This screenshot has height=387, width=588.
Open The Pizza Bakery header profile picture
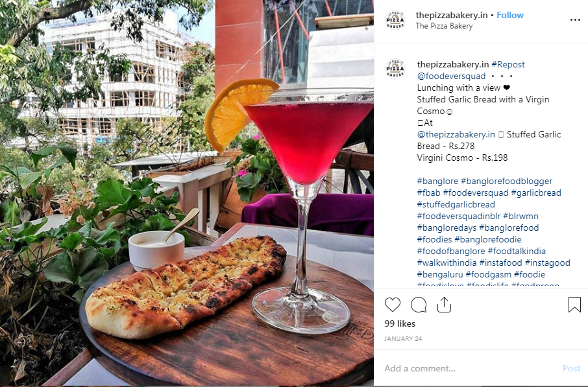coord(395,20)
